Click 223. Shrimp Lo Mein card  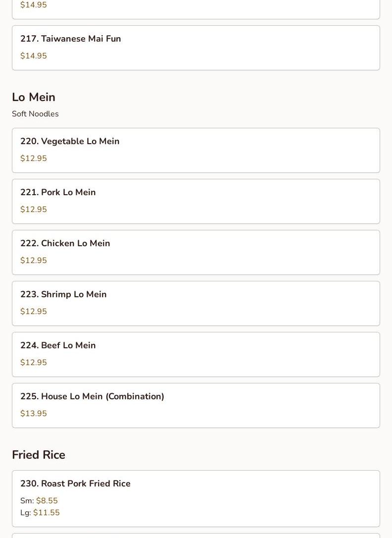coord(196,303)
